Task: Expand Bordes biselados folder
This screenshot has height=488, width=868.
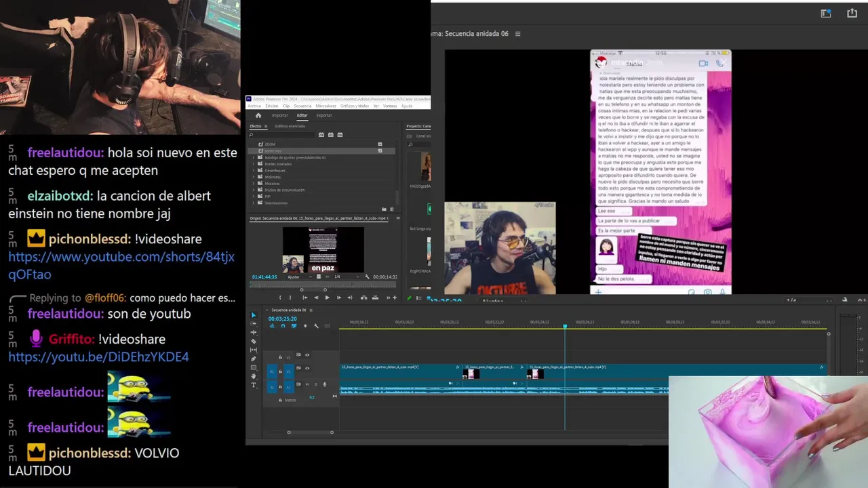Action: 254,164
